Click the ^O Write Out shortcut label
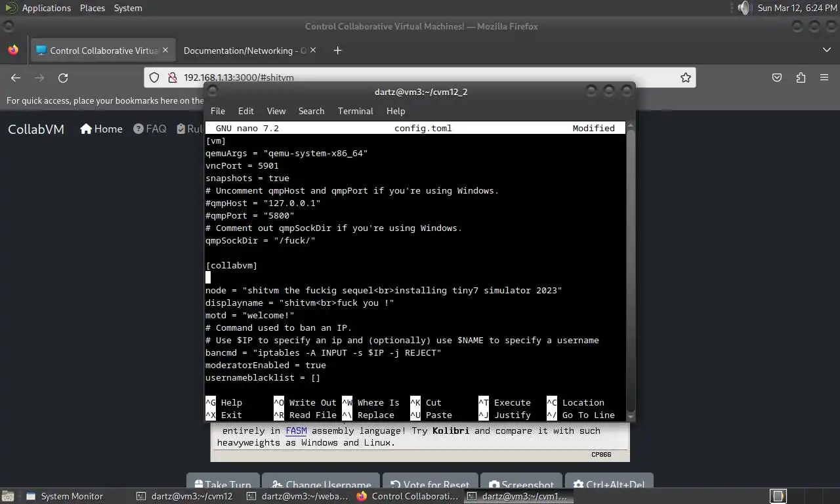Image resolution: width=840 pixels, height=504 pixels. click(305, 402)
